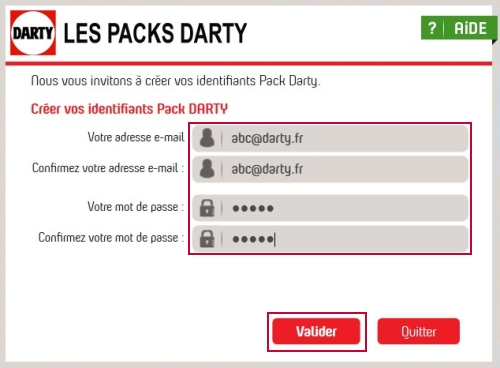Exit using the Quitter button

pyautogui.click(x=419, y=331)
